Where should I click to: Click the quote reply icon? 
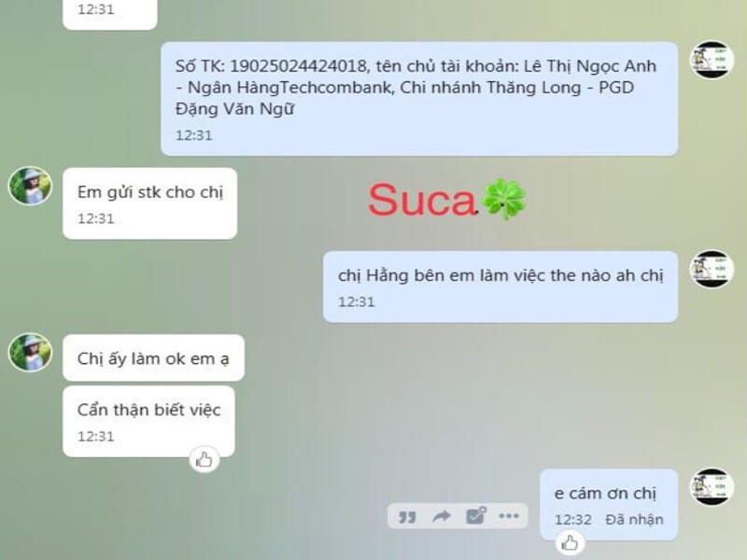pos(407,517)
